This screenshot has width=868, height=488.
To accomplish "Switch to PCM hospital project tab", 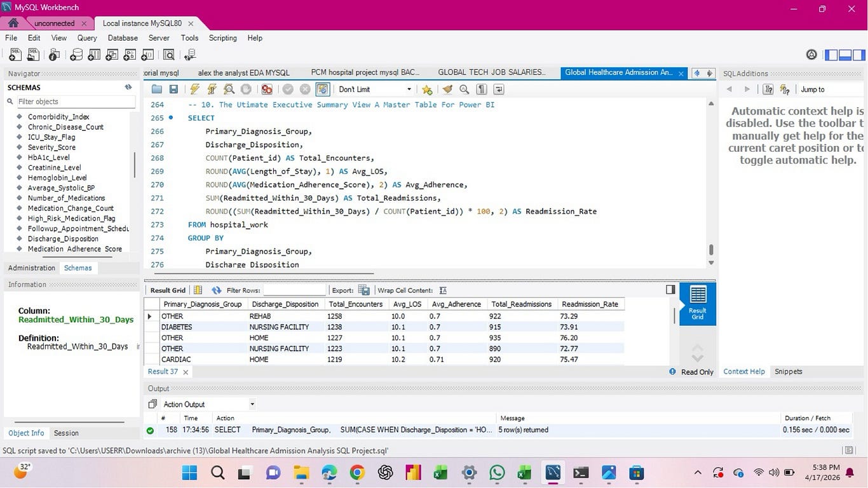I will pyautogui.click(x=365, y=72).
